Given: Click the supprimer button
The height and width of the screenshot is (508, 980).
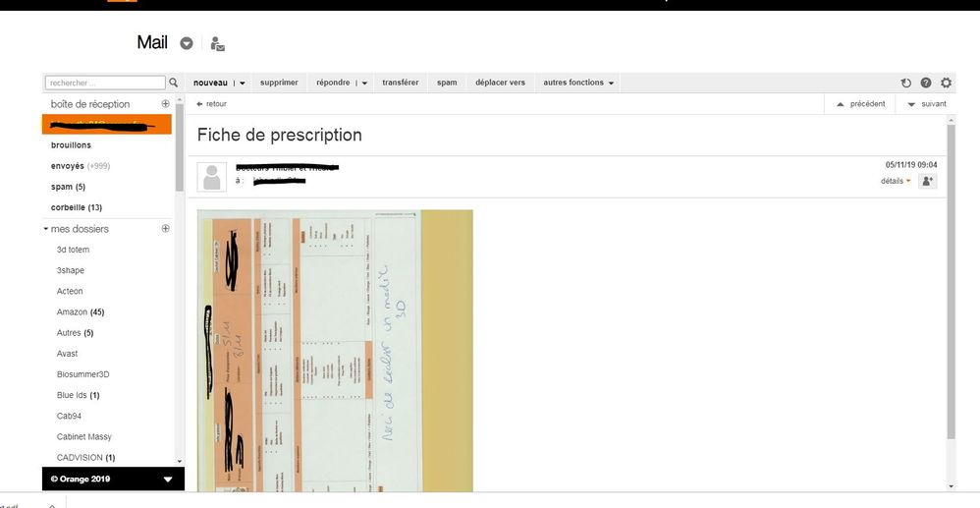Looking at the screenshot, I should pos(279,84).
